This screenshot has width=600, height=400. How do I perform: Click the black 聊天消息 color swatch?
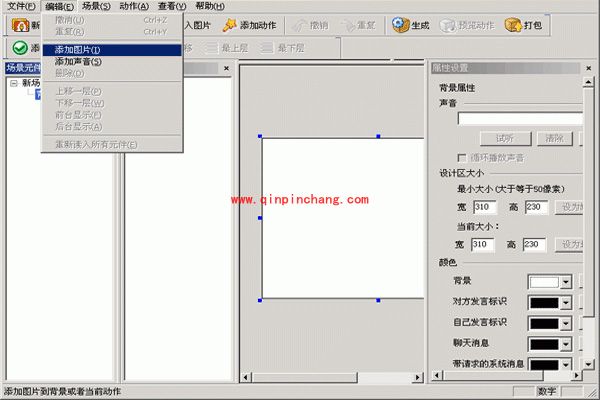[x=544, y=344]
